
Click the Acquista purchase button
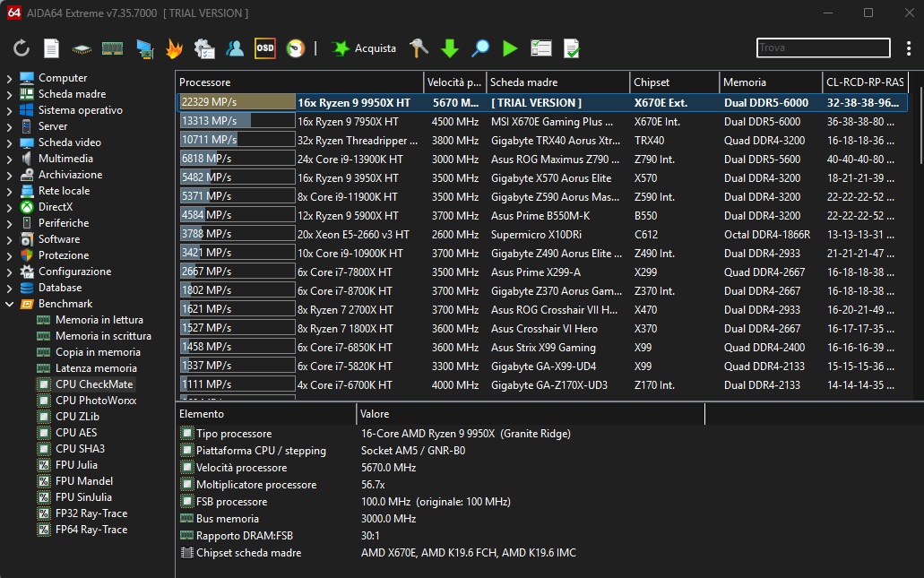364,48
